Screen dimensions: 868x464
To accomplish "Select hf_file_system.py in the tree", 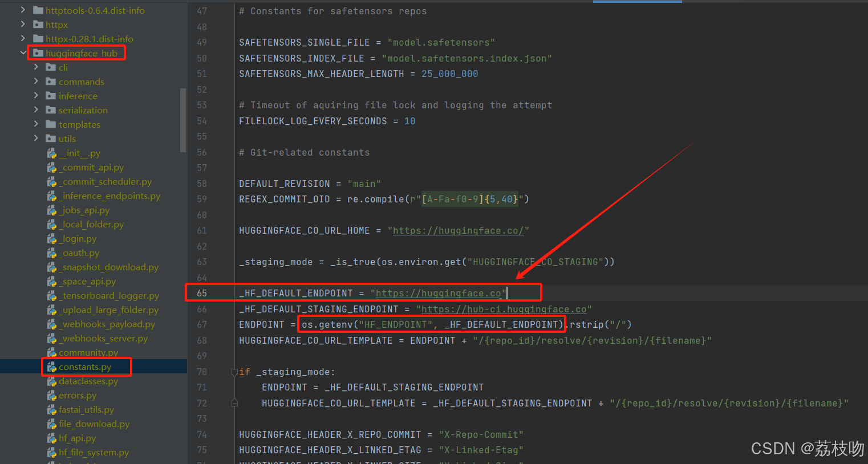I will [x=94, y=452].
